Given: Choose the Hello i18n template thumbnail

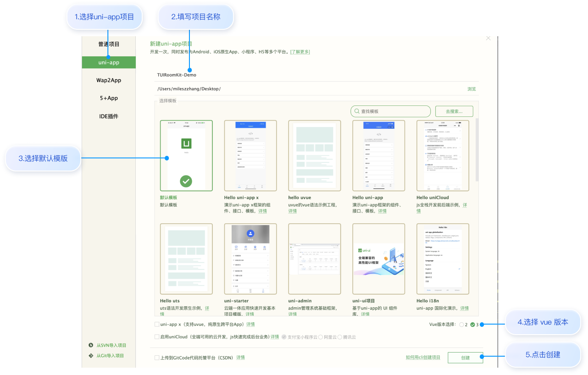Looking at the screenshot, I should [443, 259].
